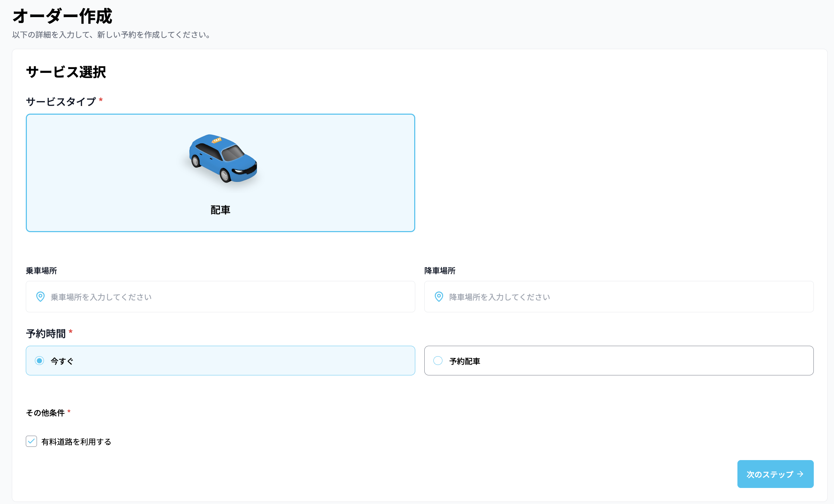Select the 予約配車 radio button

(x=438, y=361)
